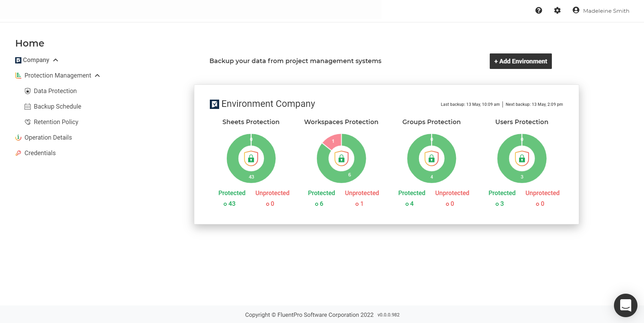Open the help question mark icon
The image size is (644, 323).
pyautogui.click(x=539, y=10)
